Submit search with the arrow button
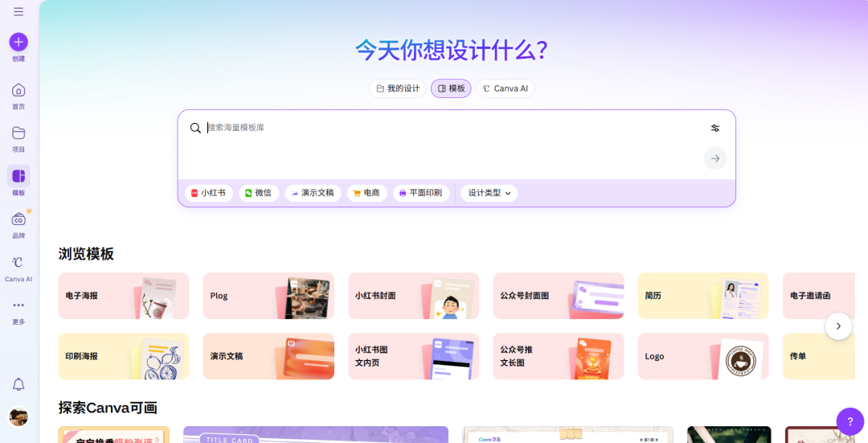 [x=715, y=158]
